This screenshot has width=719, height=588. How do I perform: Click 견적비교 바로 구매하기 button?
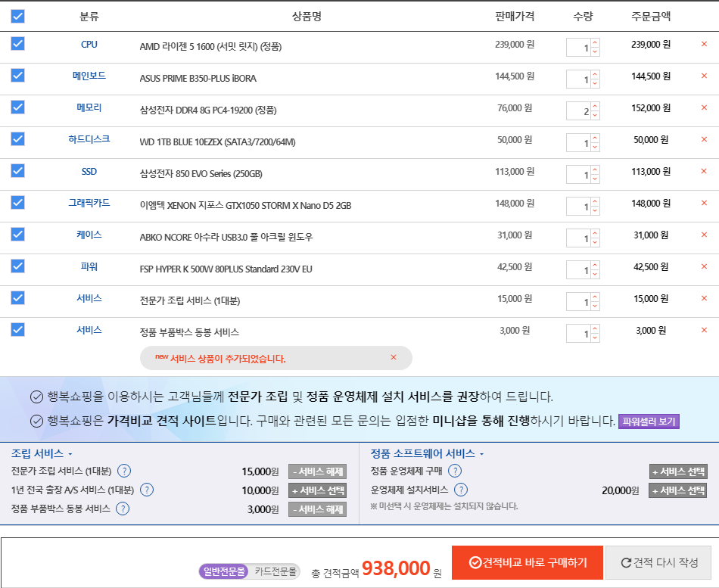[528, 562]
